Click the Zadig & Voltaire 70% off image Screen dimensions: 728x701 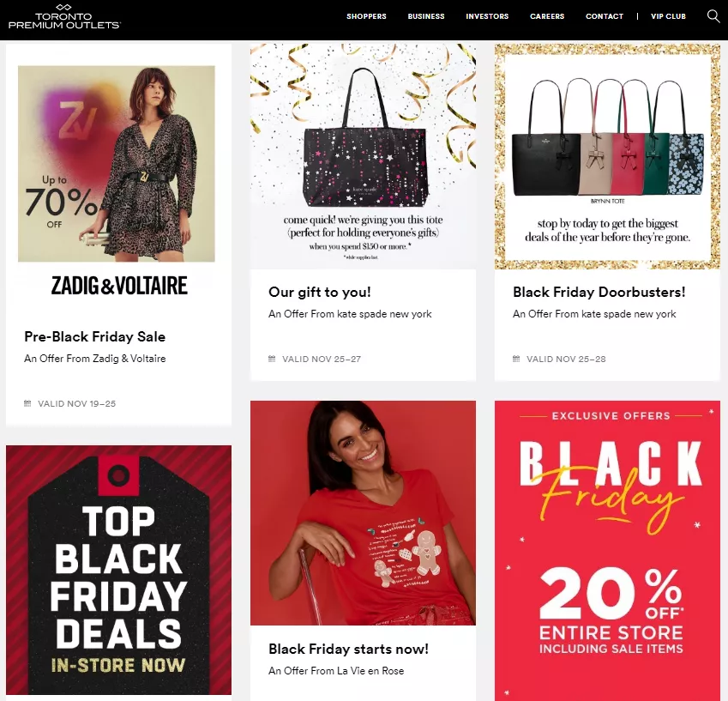point(117,164)
